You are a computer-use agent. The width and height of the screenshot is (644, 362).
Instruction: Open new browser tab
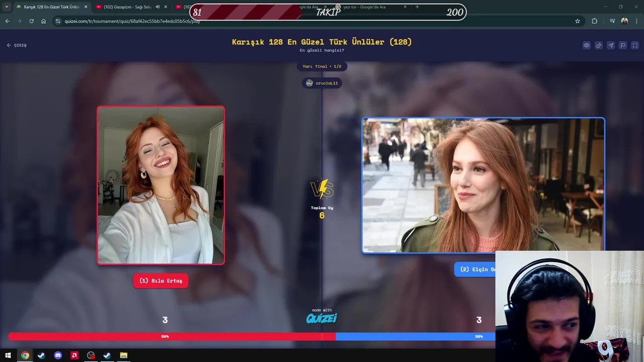tap(417, 7)
